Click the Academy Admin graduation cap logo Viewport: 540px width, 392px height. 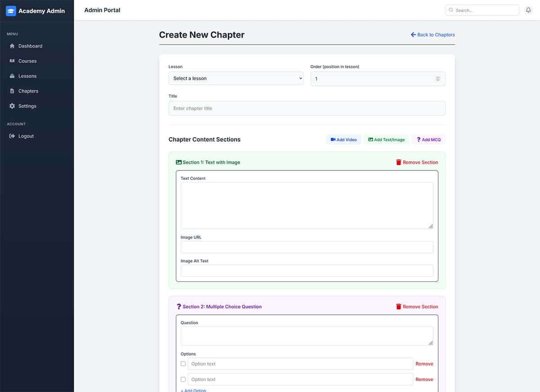pyautogui.click(x=11, y=11)
